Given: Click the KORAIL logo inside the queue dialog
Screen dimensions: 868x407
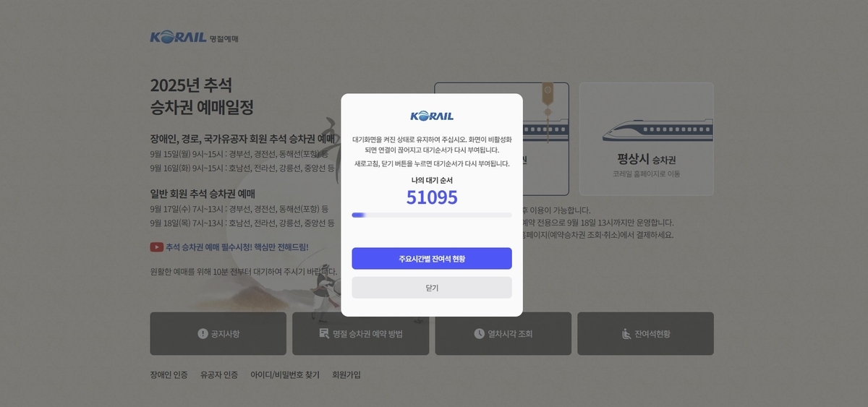Looking at the screenshot, I should point(432,116).
